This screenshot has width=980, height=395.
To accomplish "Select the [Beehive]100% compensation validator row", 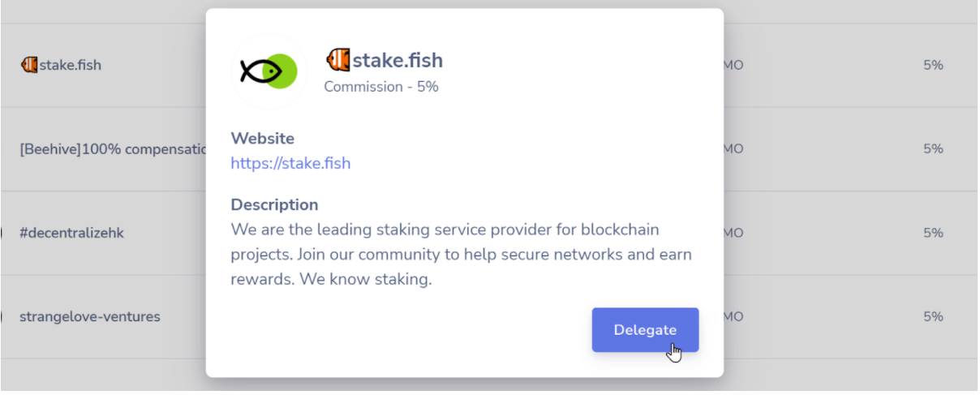I will (x=111, y=149).
